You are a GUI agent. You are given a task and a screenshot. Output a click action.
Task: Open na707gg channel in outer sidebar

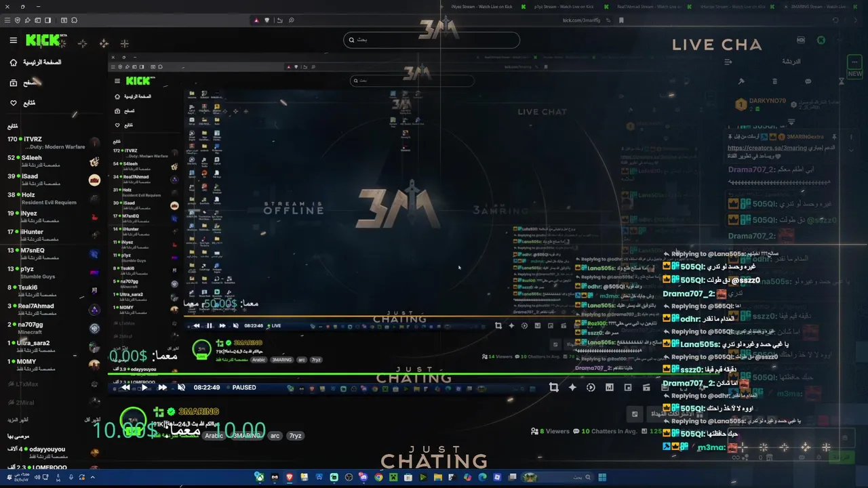(x=54, y=328)
